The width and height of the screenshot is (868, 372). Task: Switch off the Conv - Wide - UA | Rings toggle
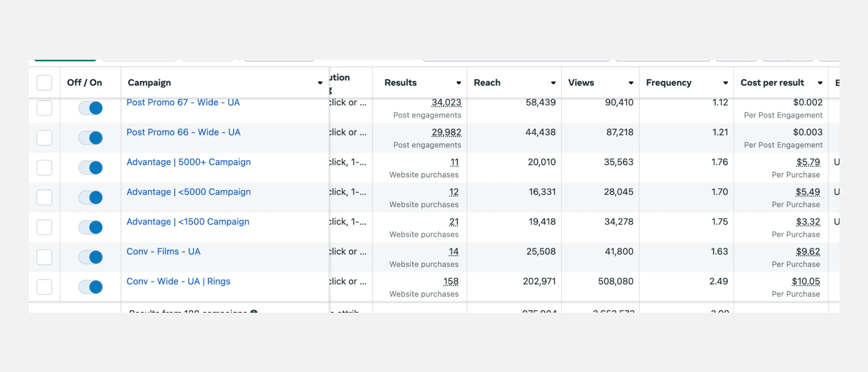click(90, 287)
